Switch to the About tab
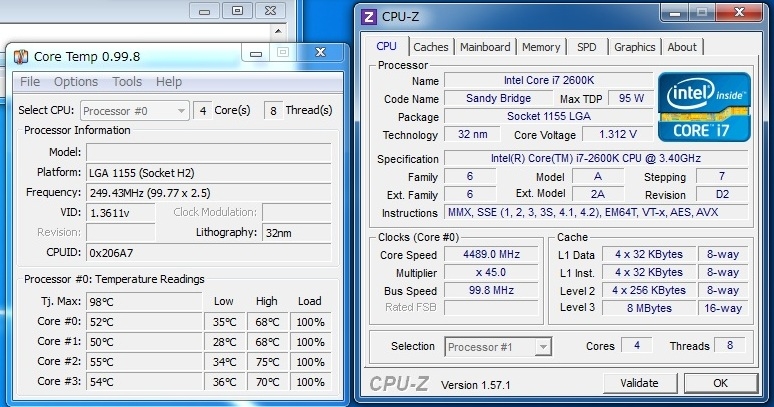 coord(682,47)
